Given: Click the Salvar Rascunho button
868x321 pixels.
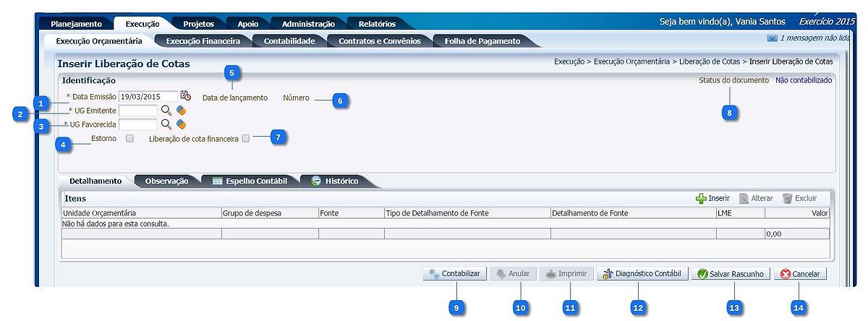Looking at the screenshot, I should [730, 274].
